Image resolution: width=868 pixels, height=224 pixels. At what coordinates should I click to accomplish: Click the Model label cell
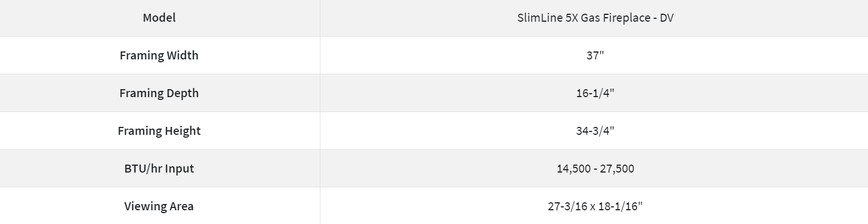[160, 18]
